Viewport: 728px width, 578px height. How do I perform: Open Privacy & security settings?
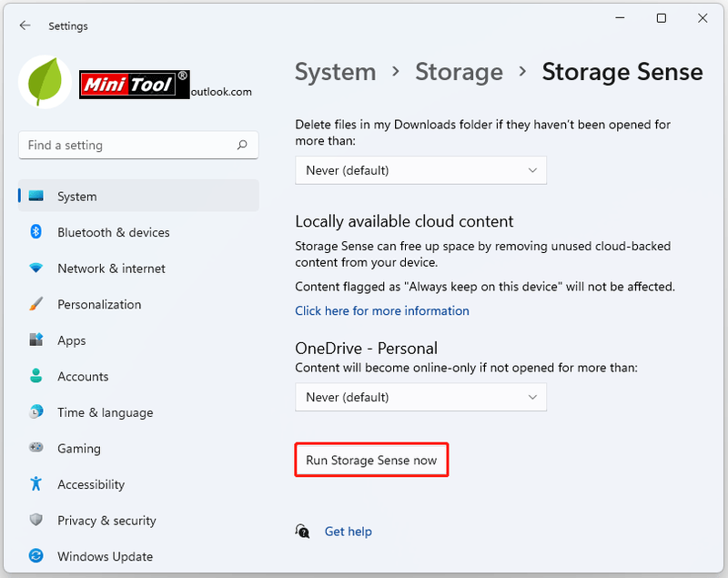click(138, 520)
